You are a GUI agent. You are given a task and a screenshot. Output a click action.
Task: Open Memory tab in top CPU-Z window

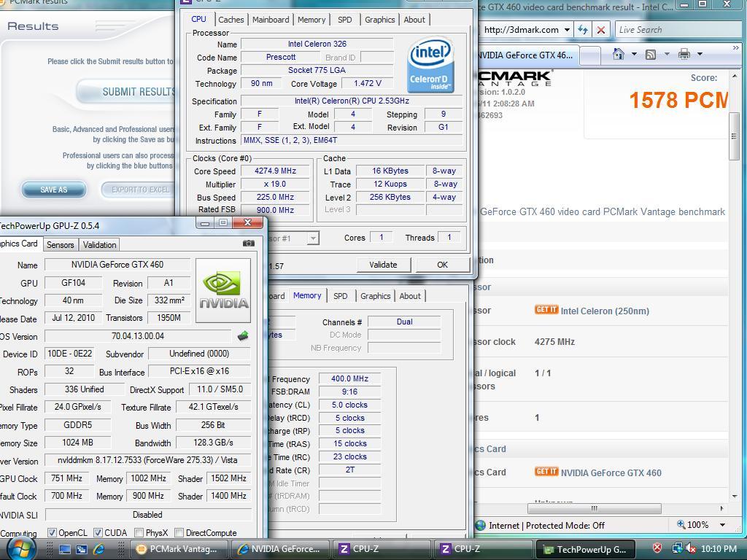[x=311, y=20]
